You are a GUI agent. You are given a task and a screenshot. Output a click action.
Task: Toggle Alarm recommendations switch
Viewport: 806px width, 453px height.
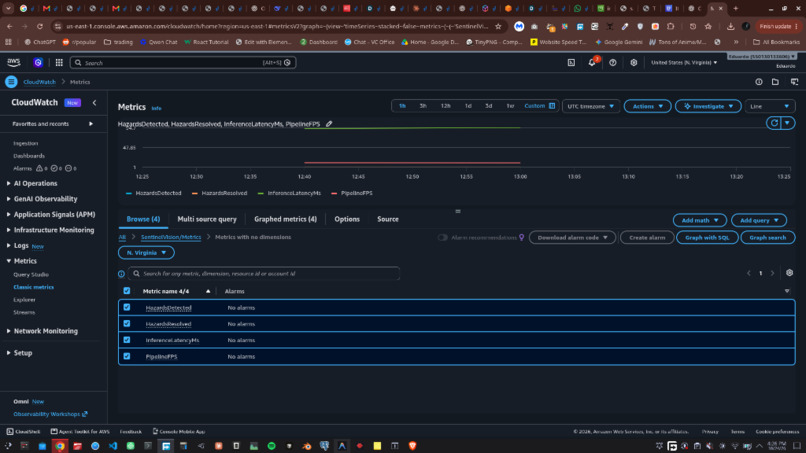(442, 238)
